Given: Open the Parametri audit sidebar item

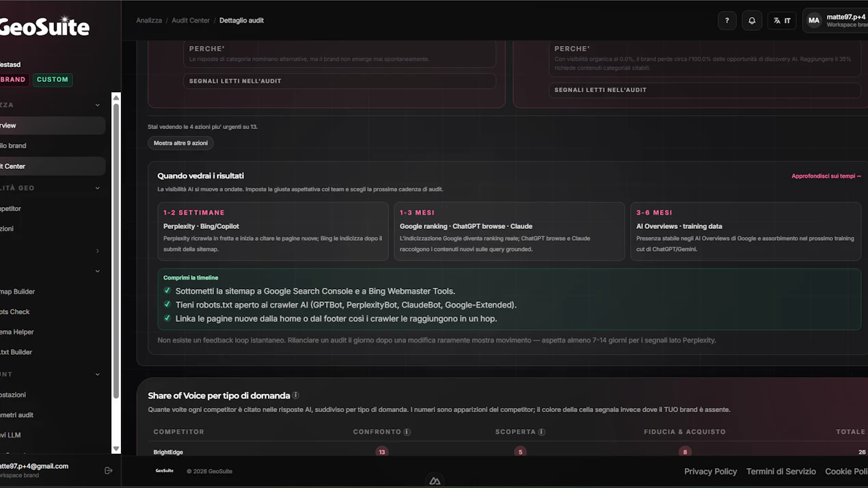Looking at the screenshot, I should click(51, 415).
